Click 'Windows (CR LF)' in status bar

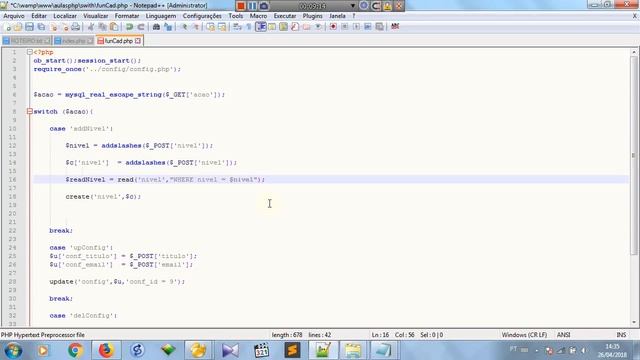click(x=524, y=335)
